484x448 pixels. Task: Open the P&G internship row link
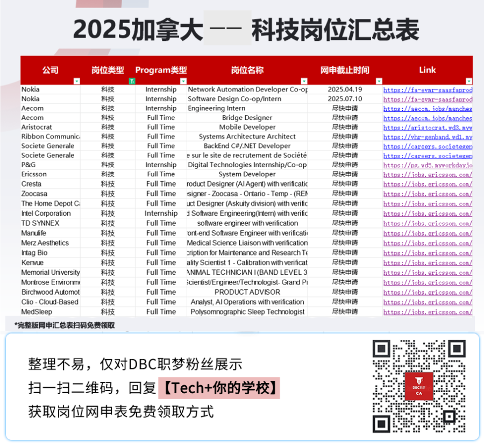(x=428, y=165)
